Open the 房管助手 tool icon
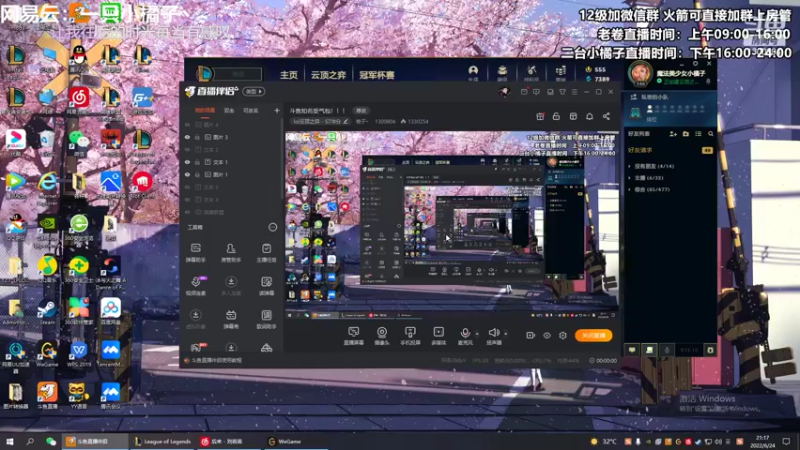 [x=231, y=252]
